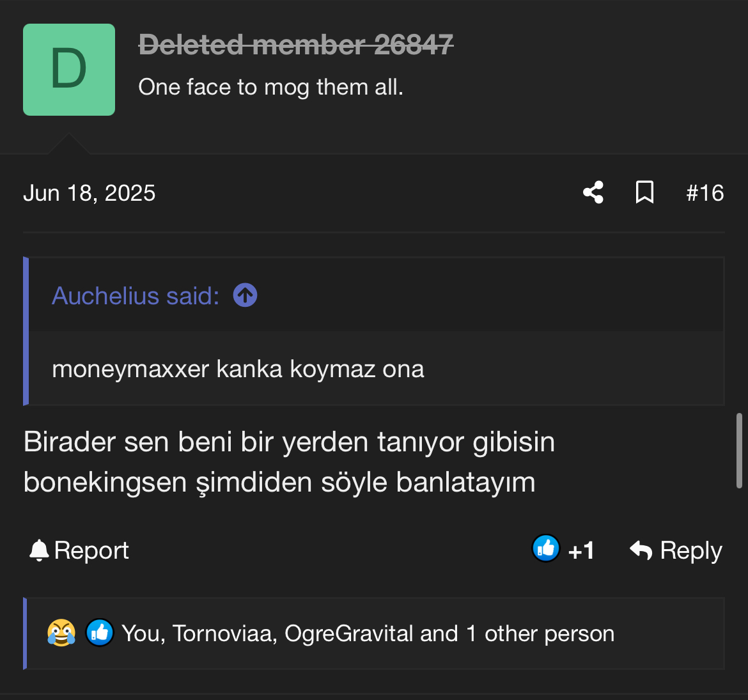Bookmark post #16 with the bookmark icon
Screen dimensions: 748x700
(x=644, y=192)
